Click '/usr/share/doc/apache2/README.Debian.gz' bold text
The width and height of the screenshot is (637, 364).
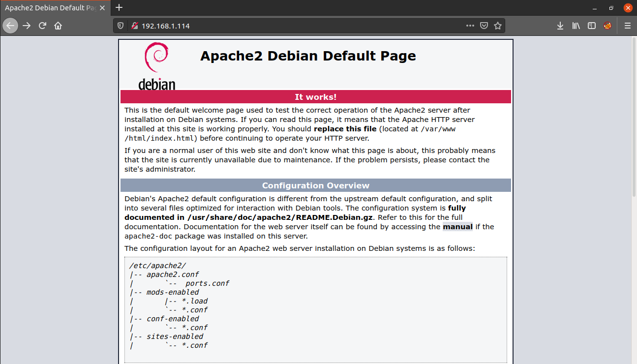[x=280, y=217]
